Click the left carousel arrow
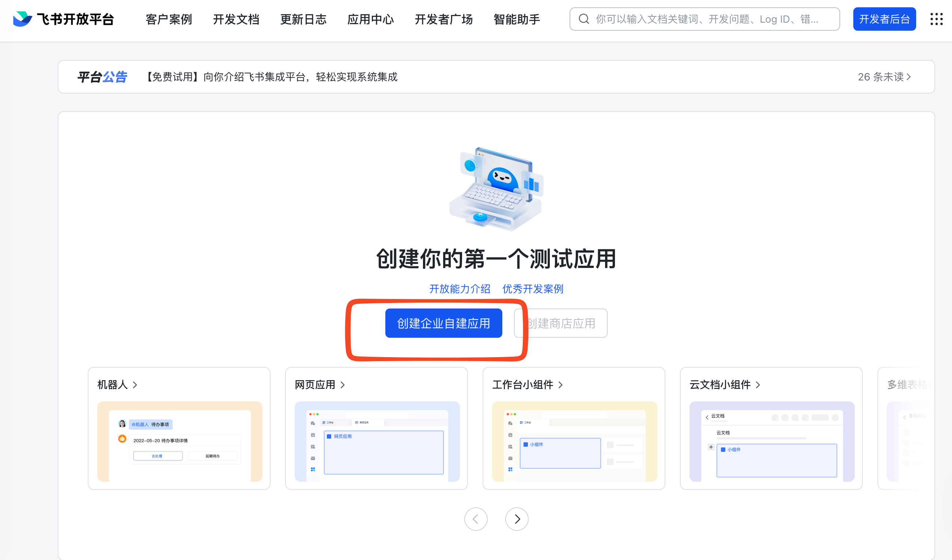 click(476, 519)
